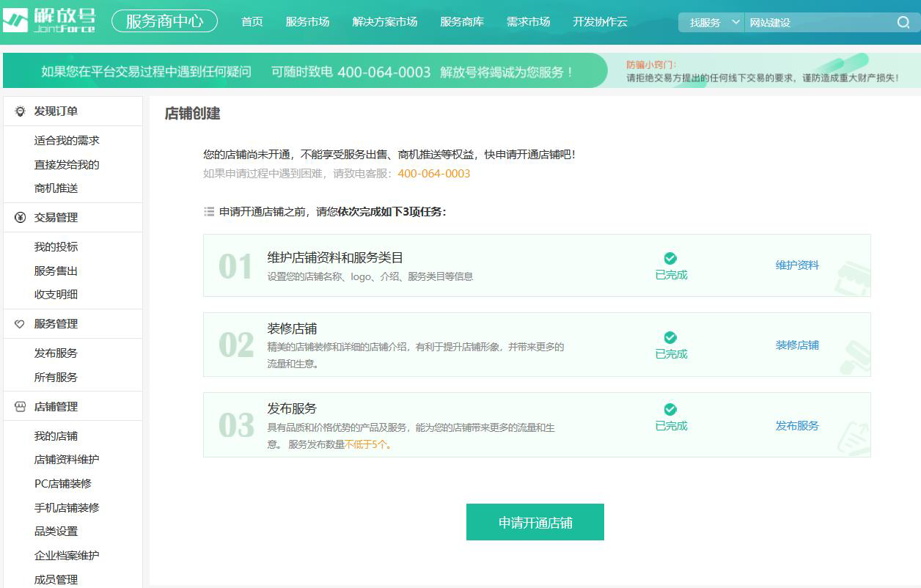
Task: Click the shop icon beside 店铺管理
Action: (20, 407)
